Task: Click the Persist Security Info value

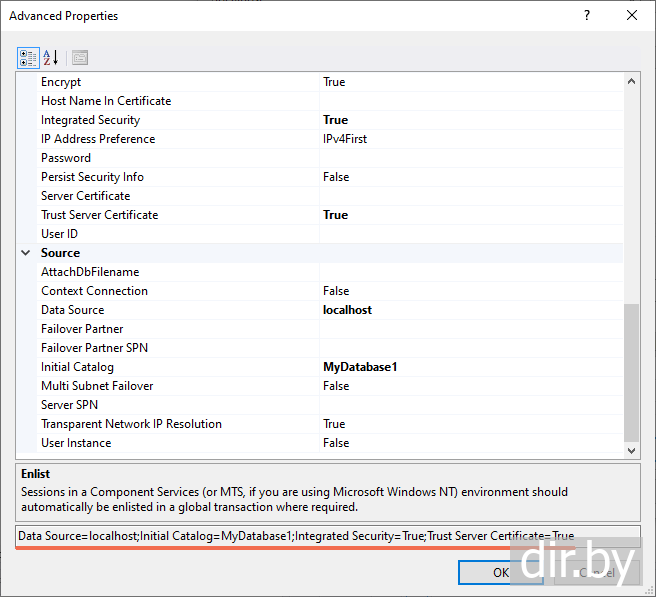Action: tap(470, 177)
